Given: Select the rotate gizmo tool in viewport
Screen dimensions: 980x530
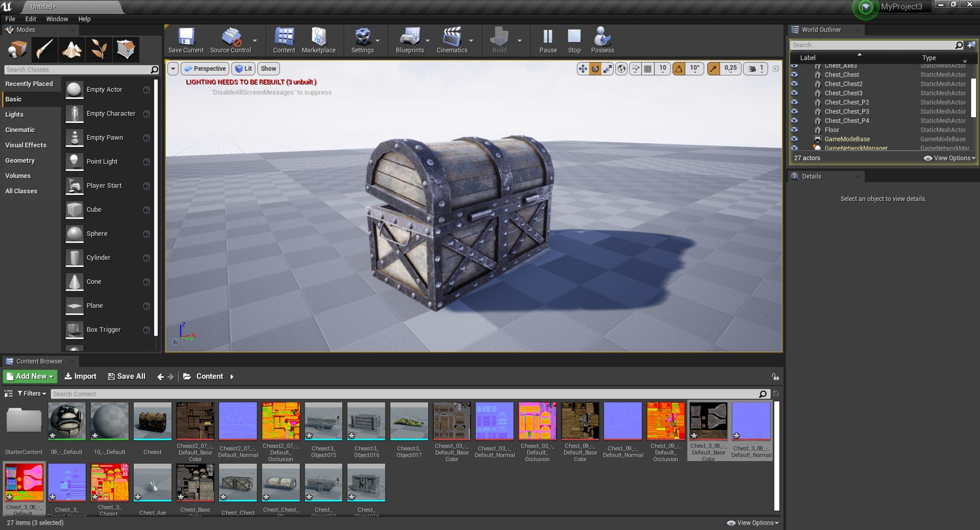Looking at the screenshot, I should [x=595, y=69].
